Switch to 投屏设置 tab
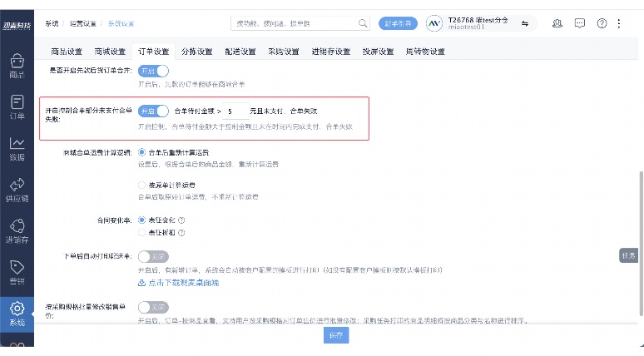Screen dimensions: 644x356 click(x=378, y=52)
